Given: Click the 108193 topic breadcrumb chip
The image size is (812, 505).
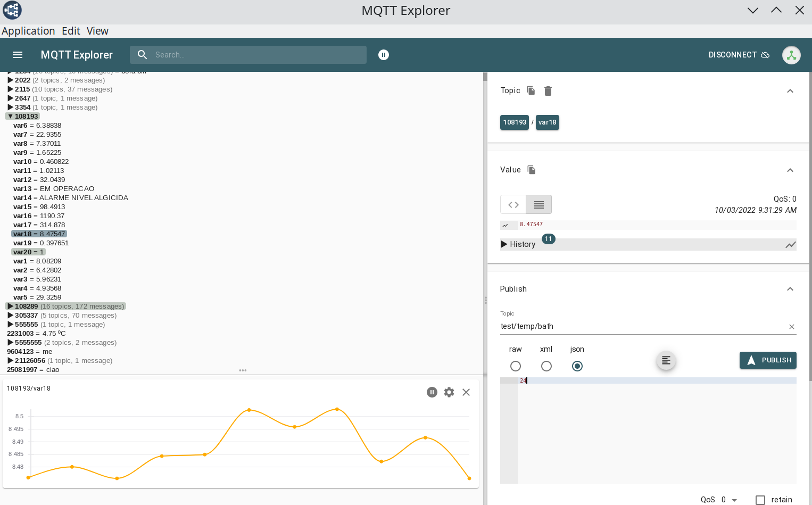Looking at the screenshot, I should 515,122.
